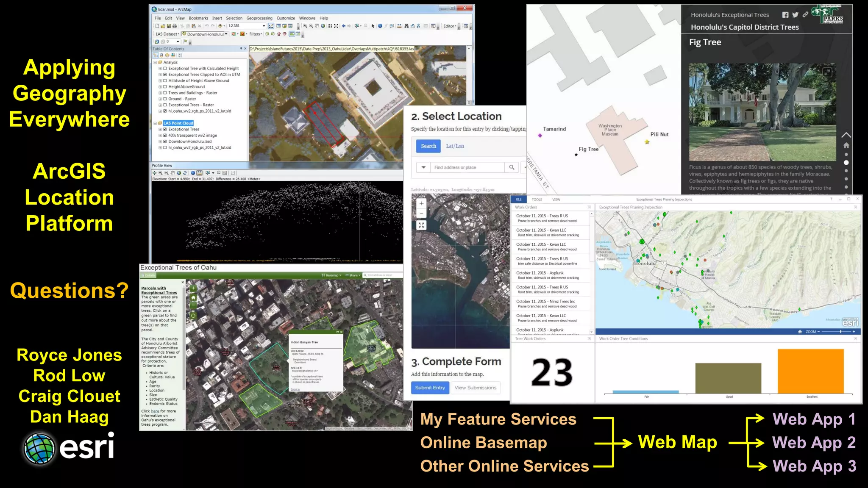868x488 pixels.
Task: Select the Zoom In tool in ArcMap toolbar
Action: coord(305,26)
